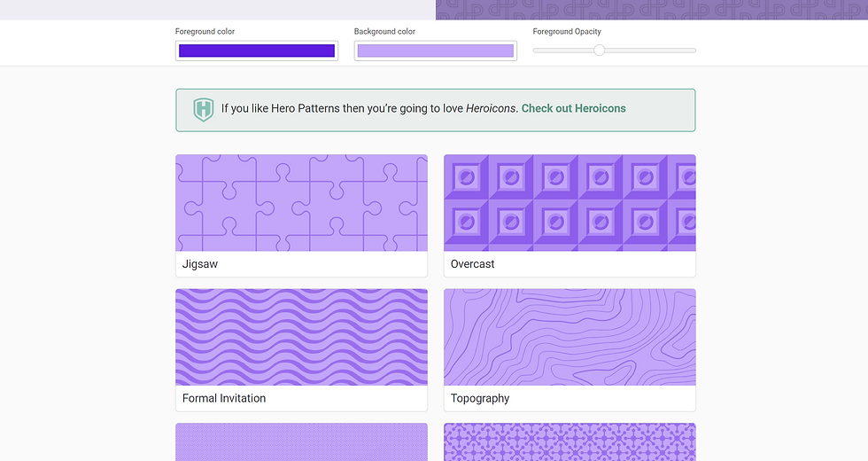Open the Foreground color picker swatch

(256, 51)
